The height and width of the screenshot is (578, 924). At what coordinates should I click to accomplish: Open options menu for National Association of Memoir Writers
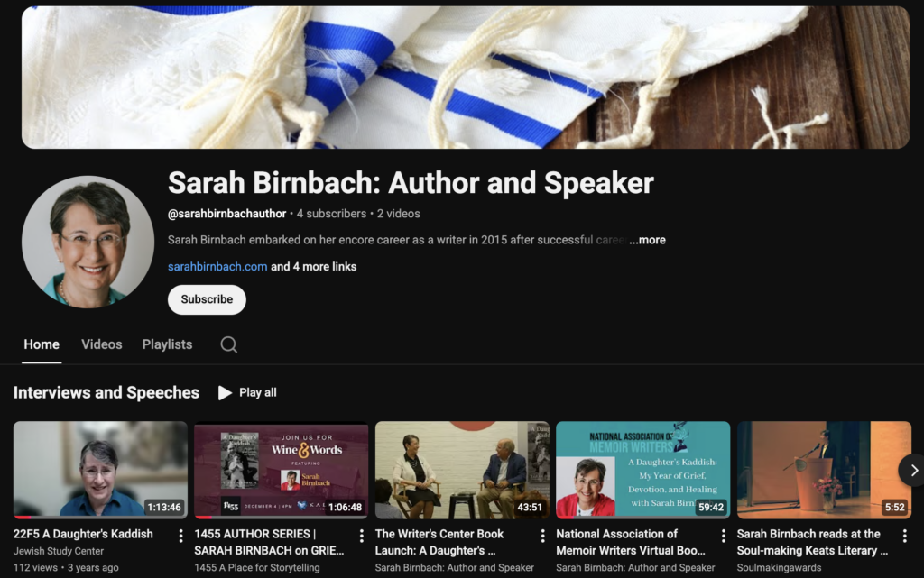723,535
